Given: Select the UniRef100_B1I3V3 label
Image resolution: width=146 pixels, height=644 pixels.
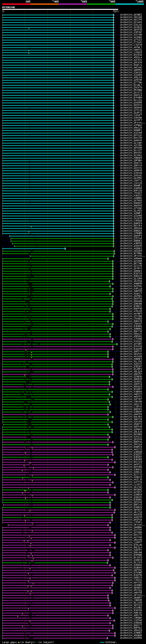Looking at the screenshot, I should coord(131,562).
